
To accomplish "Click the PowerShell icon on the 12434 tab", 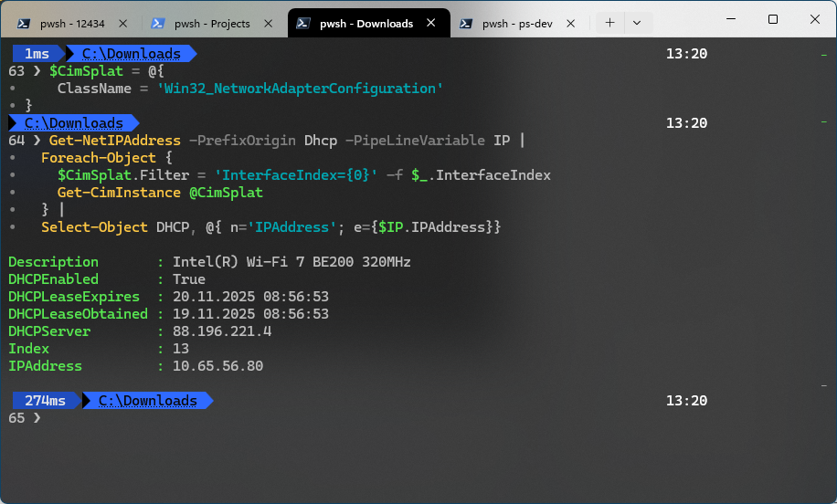I will pyautogui.click(x=24, y=24).
